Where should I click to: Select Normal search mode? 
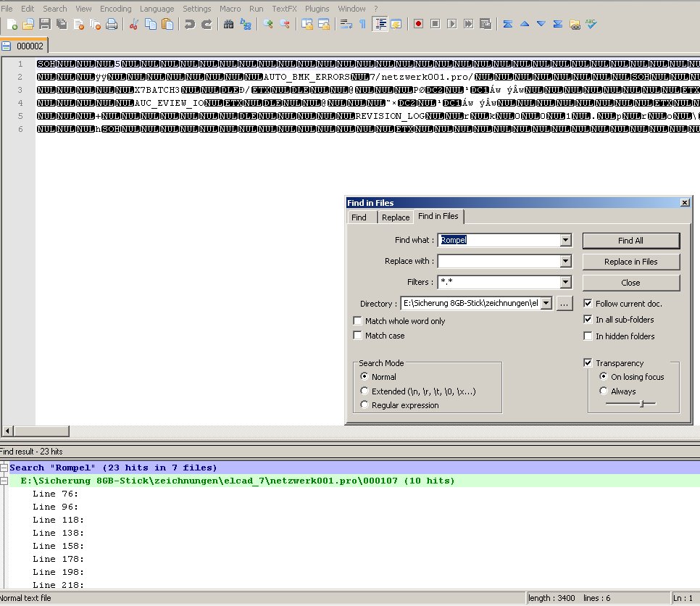tap(364, 376)
